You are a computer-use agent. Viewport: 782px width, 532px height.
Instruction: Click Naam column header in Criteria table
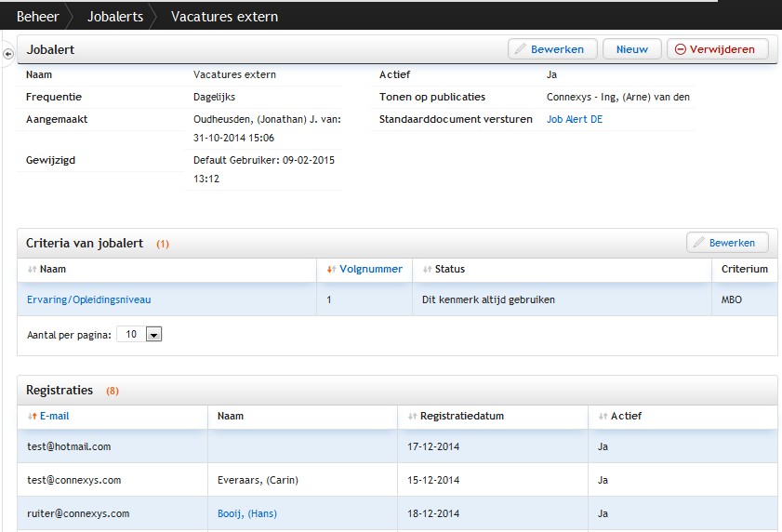pyautogui.click(x=53, y=269)
